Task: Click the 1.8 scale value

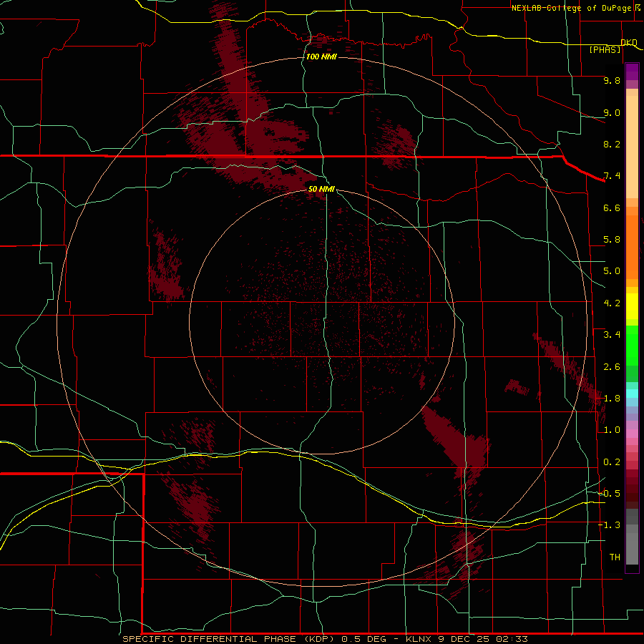Action: click(x=612, y=399)
